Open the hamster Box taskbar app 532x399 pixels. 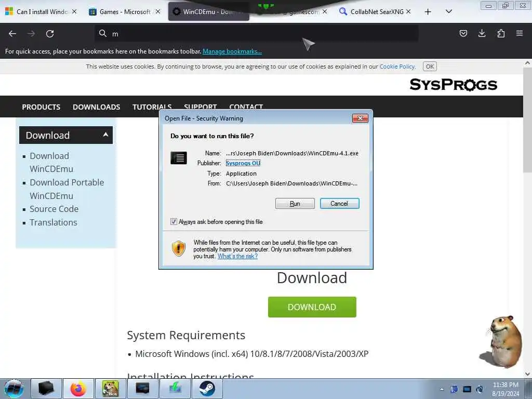[x=111, y=389]
